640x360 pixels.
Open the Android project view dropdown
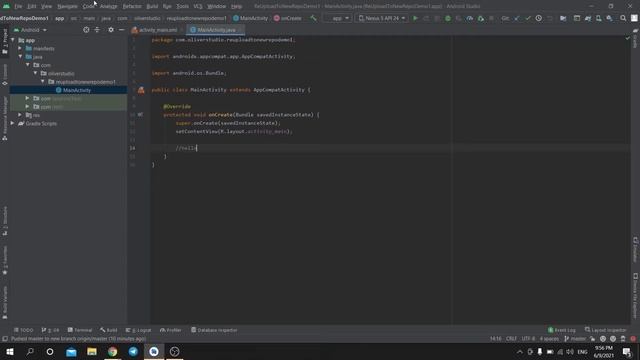[x=31, y=30]
